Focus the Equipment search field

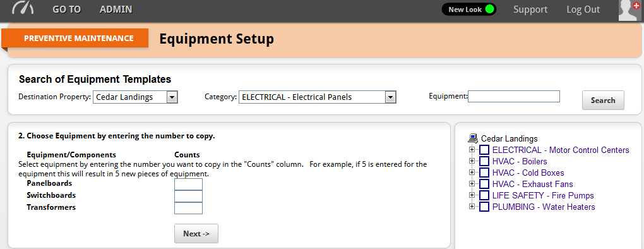tap(514, 97)
